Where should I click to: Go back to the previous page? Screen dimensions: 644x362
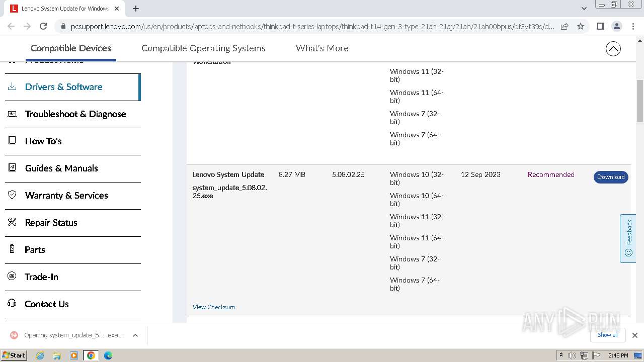(x=11, y=26)
